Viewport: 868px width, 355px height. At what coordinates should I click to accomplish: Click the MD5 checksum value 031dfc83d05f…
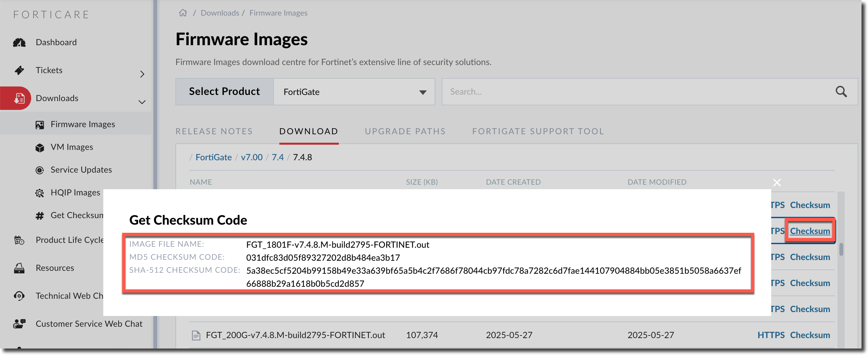point(323,257)
